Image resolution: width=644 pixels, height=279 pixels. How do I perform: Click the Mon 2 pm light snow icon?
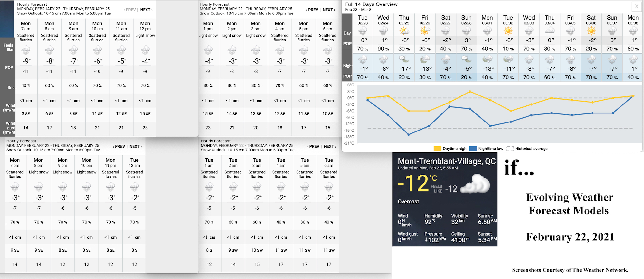[232, 50]
